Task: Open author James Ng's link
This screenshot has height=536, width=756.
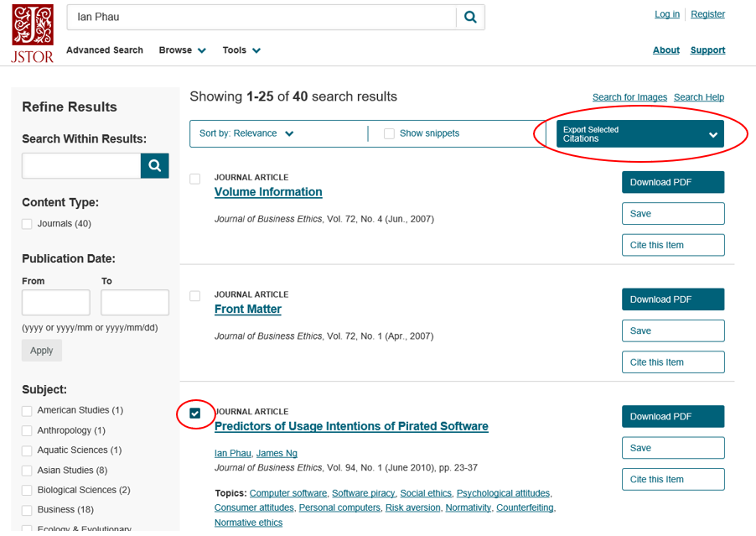Action: pyautogui.click(x=277, y=454)
